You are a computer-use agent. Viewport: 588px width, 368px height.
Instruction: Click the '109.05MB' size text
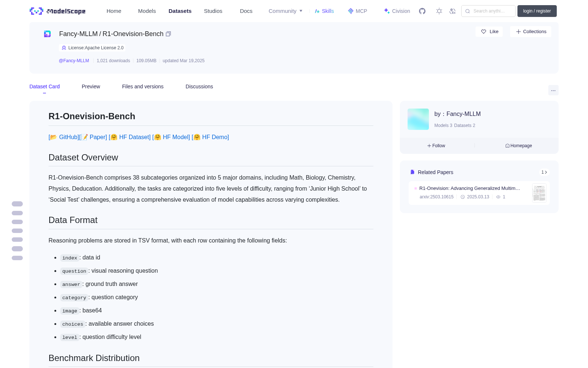[146, 61]
